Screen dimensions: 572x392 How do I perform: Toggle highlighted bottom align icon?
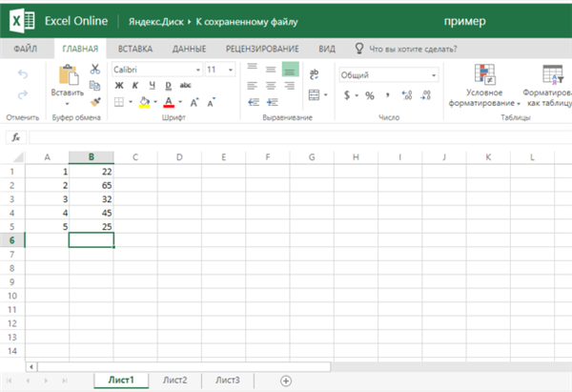point(291,69)
